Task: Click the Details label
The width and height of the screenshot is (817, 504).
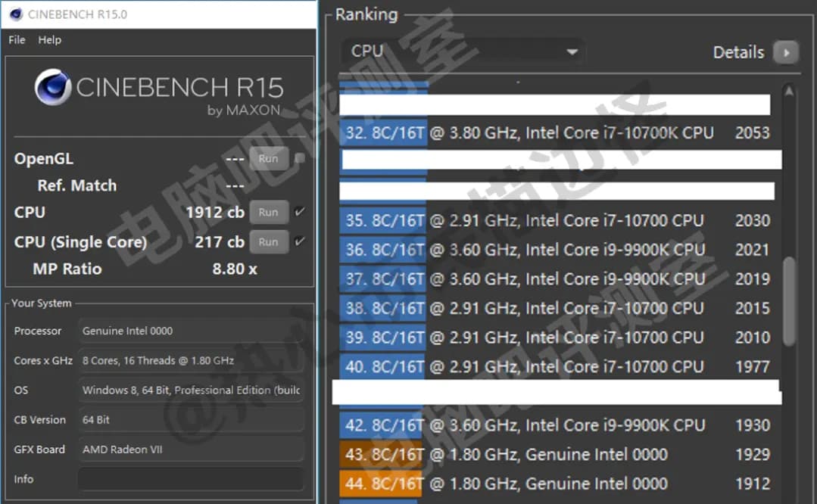Action: [738, 52]
